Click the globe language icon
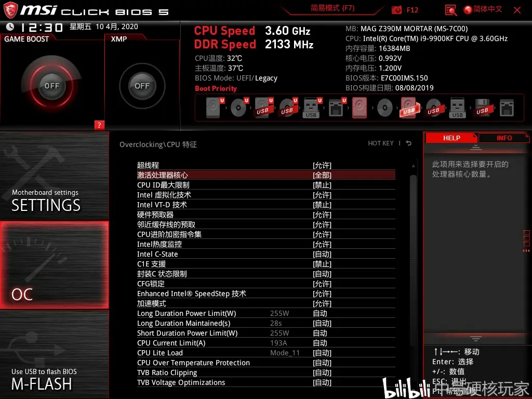The height and width of the screenshot is (399, 532). [x=468, y=10]
